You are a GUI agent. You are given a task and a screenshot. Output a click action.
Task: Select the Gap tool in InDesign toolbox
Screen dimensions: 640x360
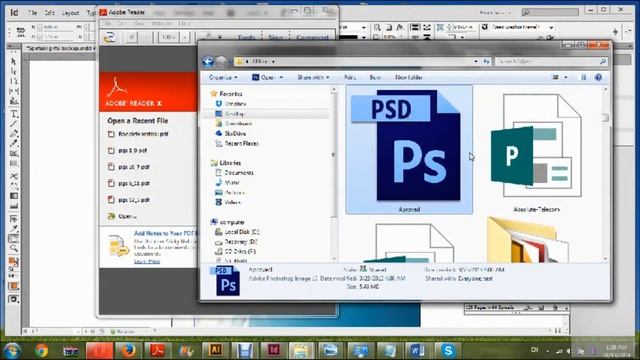point(13,91)
